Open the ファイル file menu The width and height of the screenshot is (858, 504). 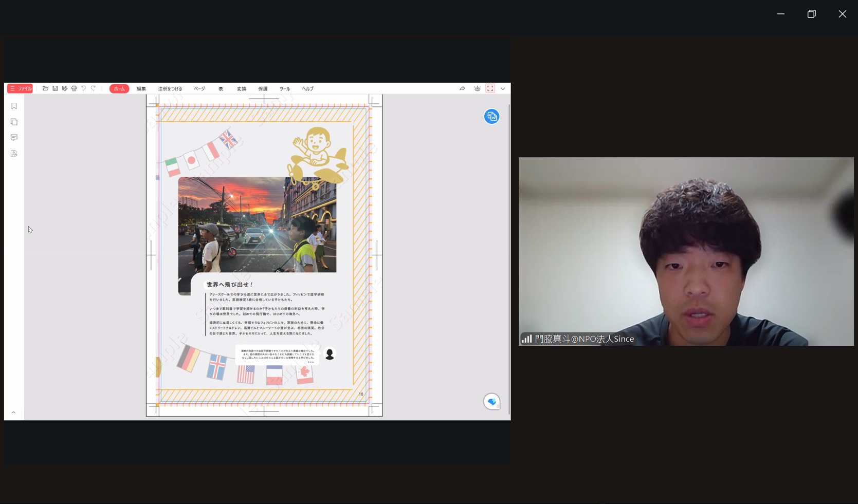(x=21, y=89)
